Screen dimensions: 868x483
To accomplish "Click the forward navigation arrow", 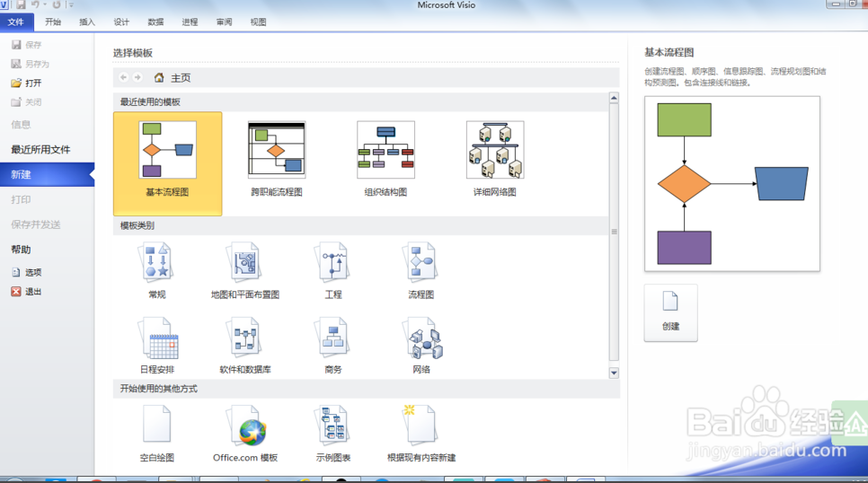I will [x=137, y=77].
